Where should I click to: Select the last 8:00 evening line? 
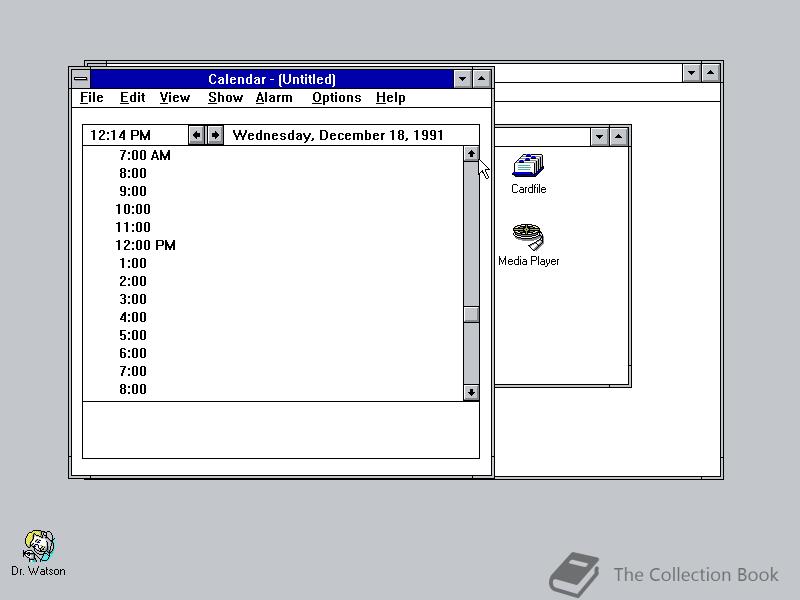pyautogui.click(x=273, y=389)
